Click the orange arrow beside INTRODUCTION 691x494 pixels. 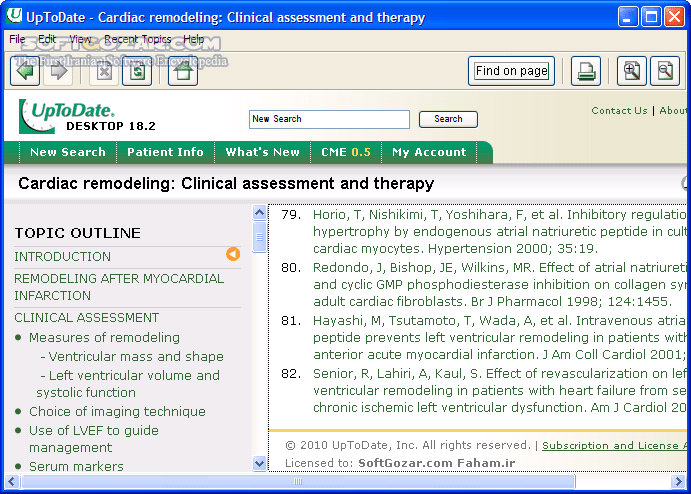point(233,255)
